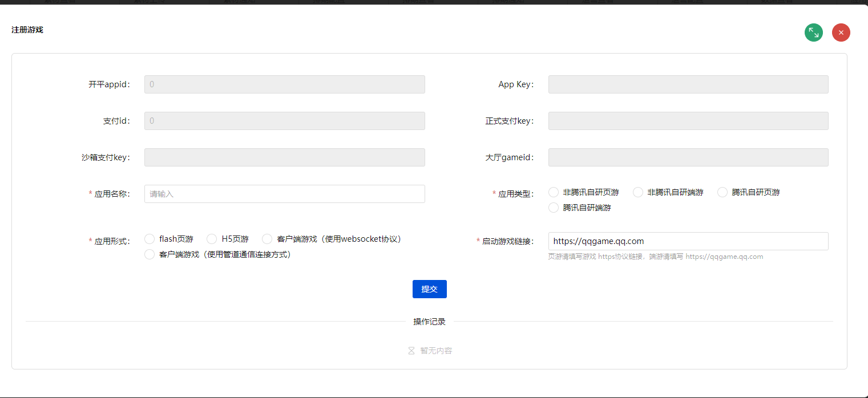Select 客户端游戏 using pipe communication mode
Image resolution: width=868 pixels, height=398 pixels.
coord(150,254)
